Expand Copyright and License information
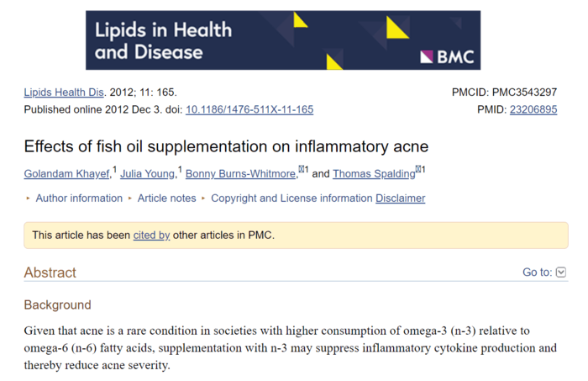Viewport: 588px width, 381px height. coord(291,198)
